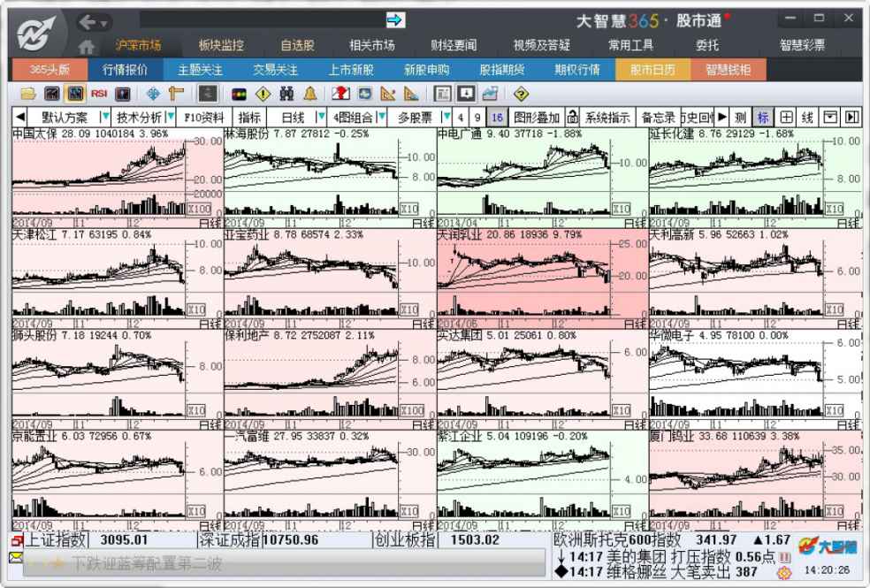Open the 沪深市场 menu
The width and height of the screenshot is (870, 588).
138,45
